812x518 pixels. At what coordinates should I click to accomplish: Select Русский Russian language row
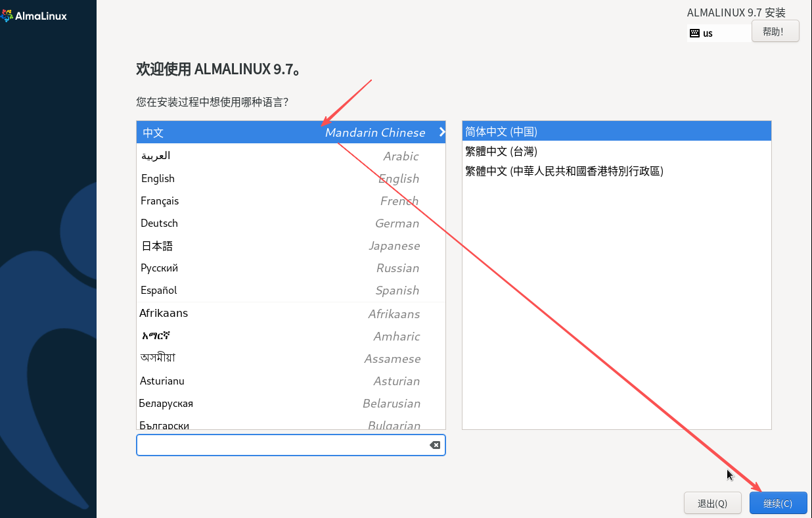[x=291, y=268]
